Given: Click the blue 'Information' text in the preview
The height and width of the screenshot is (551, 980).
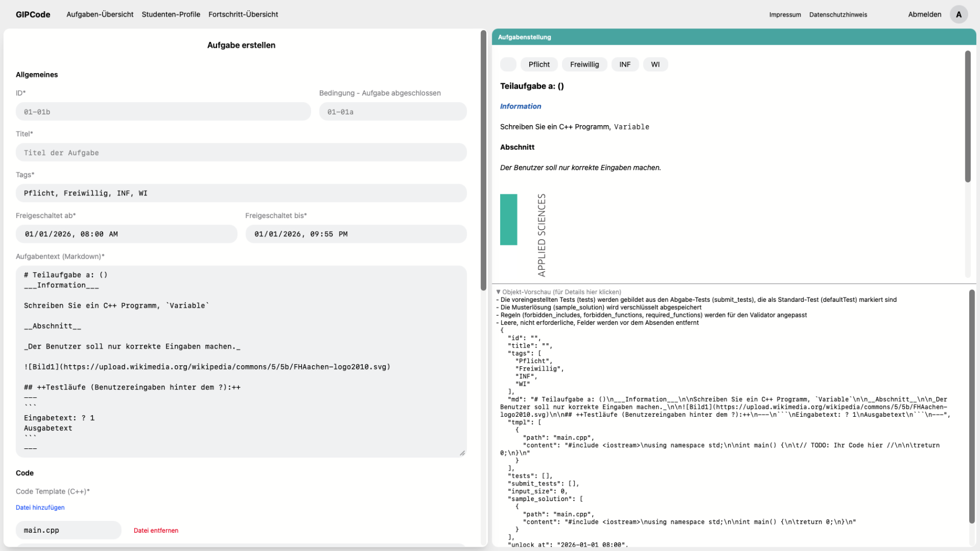Looking at the screenshot, I should coord(521,106).
